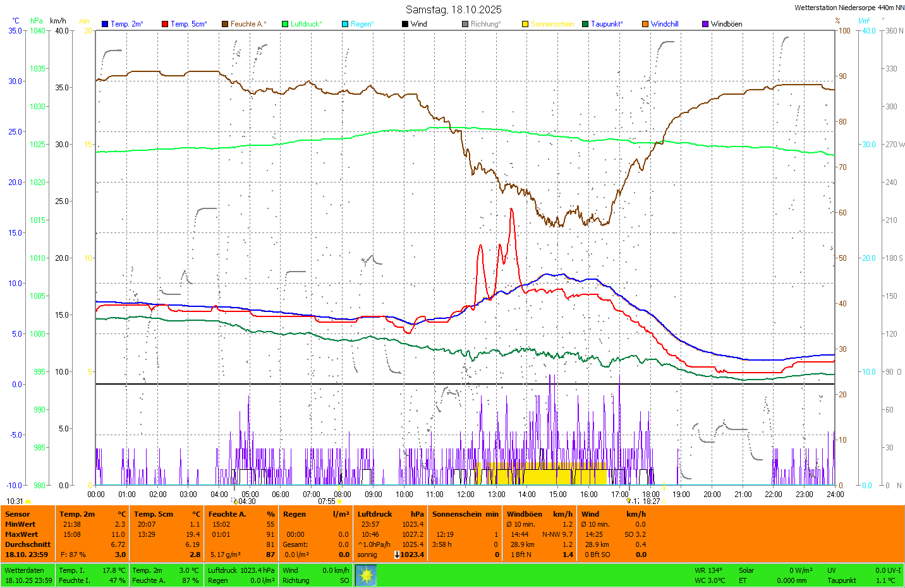Click the Wetterdaten cell in green bar

pos(24,570)
